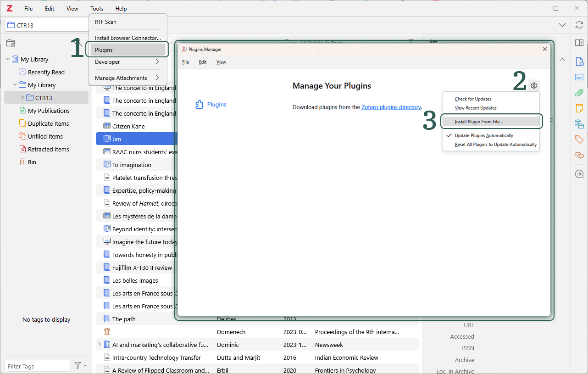This screenshot has width=588, height=374.
Task: Select the Imagine the future today item
Action: [136, 242]
